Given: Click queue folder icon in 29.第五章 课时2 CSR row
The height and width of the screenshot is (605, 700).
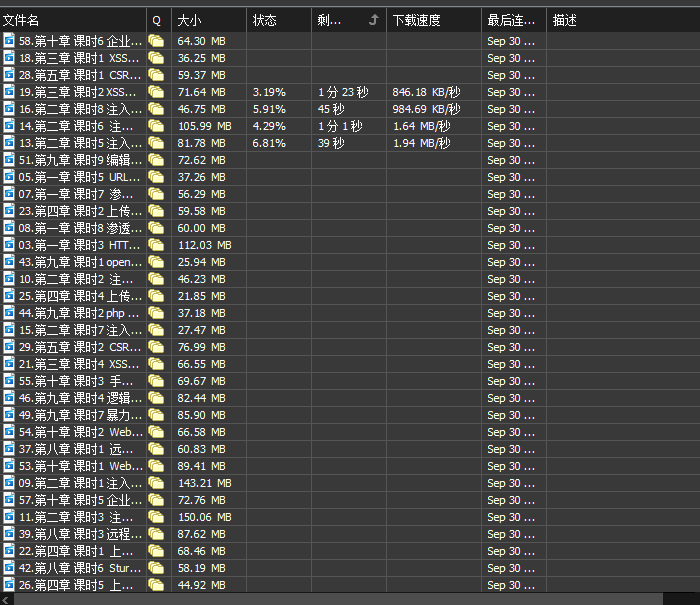Looking at the screenshot, I should pos(156,347).
